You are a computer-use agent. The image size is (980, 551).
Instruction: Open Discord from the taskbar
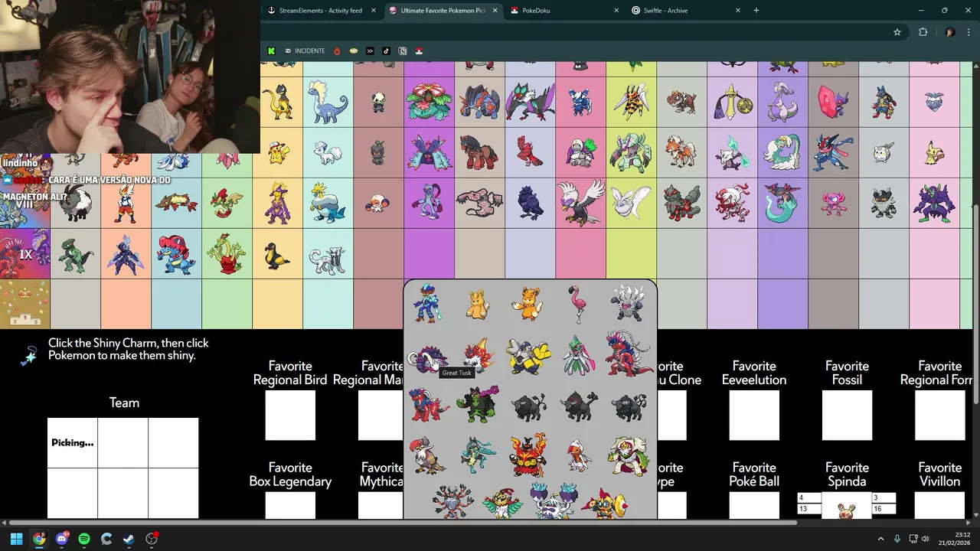pos(62,539)
